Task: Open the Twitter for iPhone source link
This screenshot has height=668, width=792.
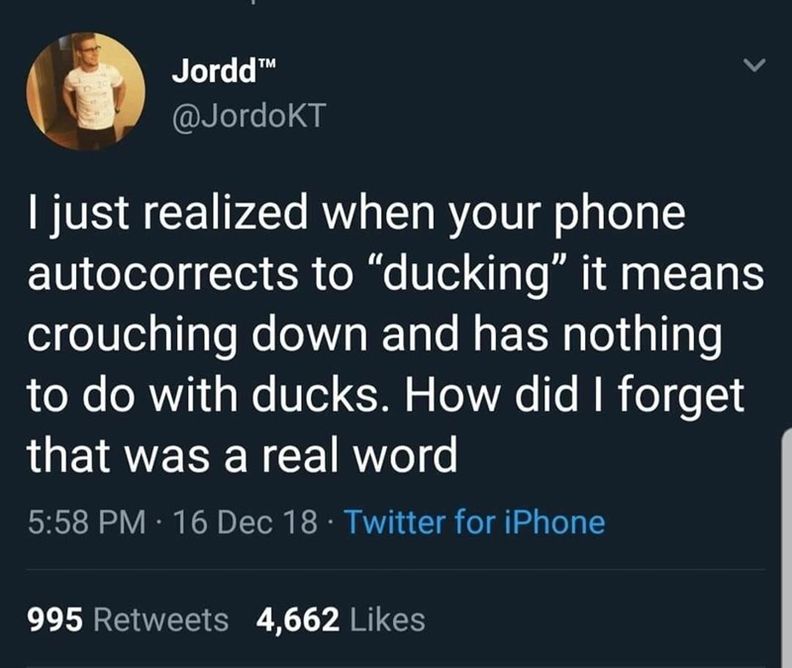Action: click(x=474, y=522)
